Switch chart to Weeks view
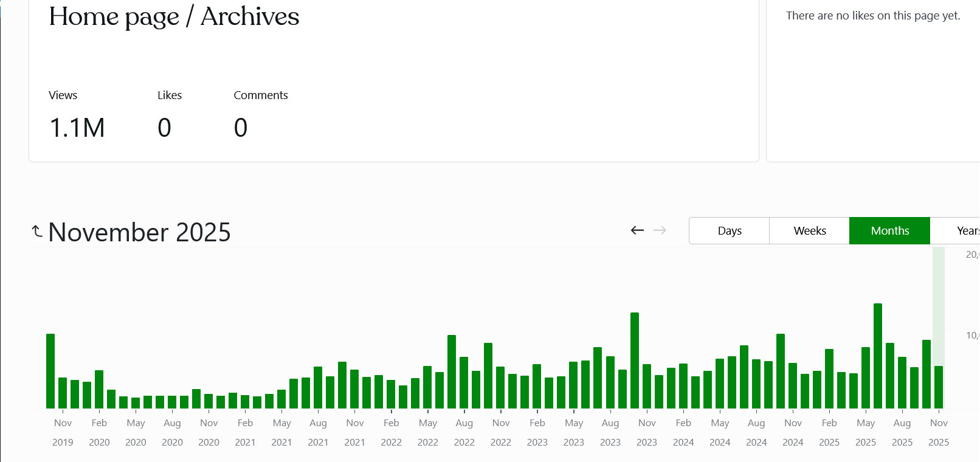 (809, 231)
